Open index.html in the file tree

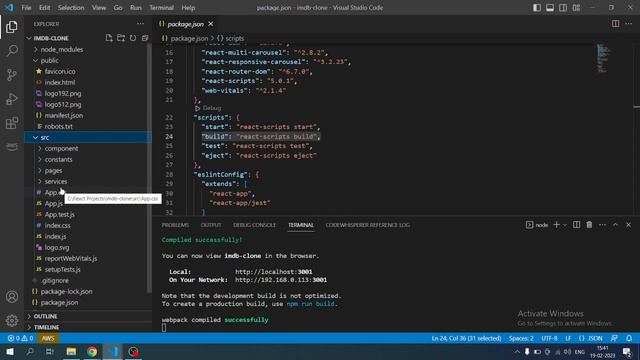(x=60, y=82)
